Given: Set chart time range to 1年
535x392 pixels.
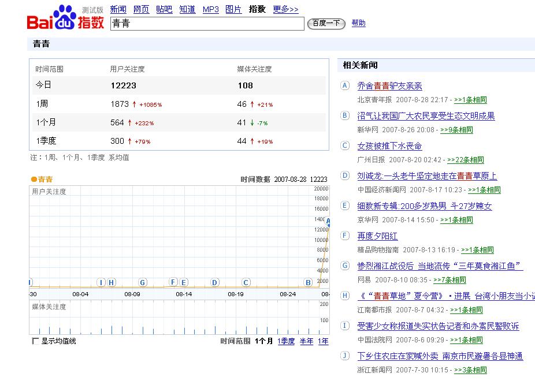Looking at the screenshot, I should click(323, 341).
